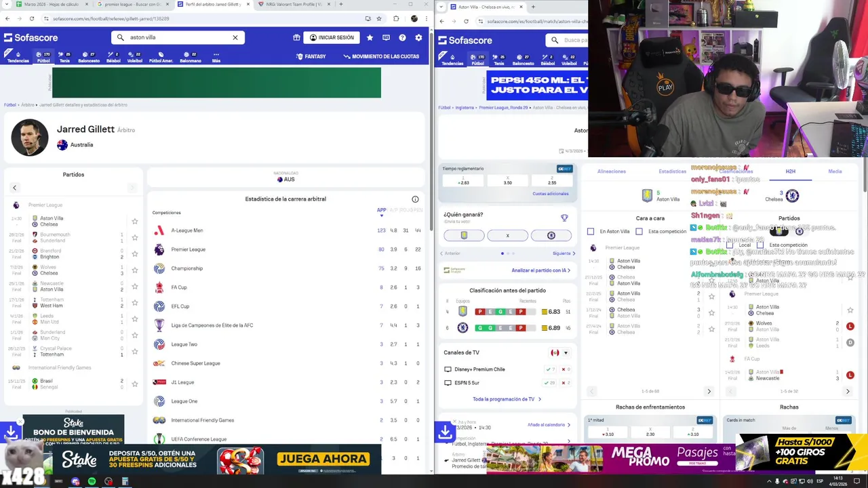
Task: Expand Toda la programación de TV
Action: click(507, 399)
